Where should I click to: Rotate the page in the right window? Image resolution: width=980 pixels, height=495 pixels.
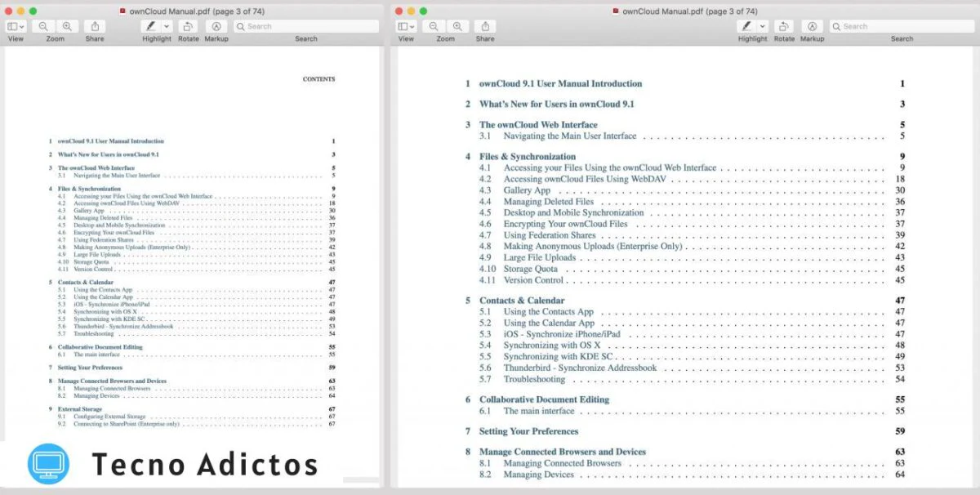coord(785,26)
